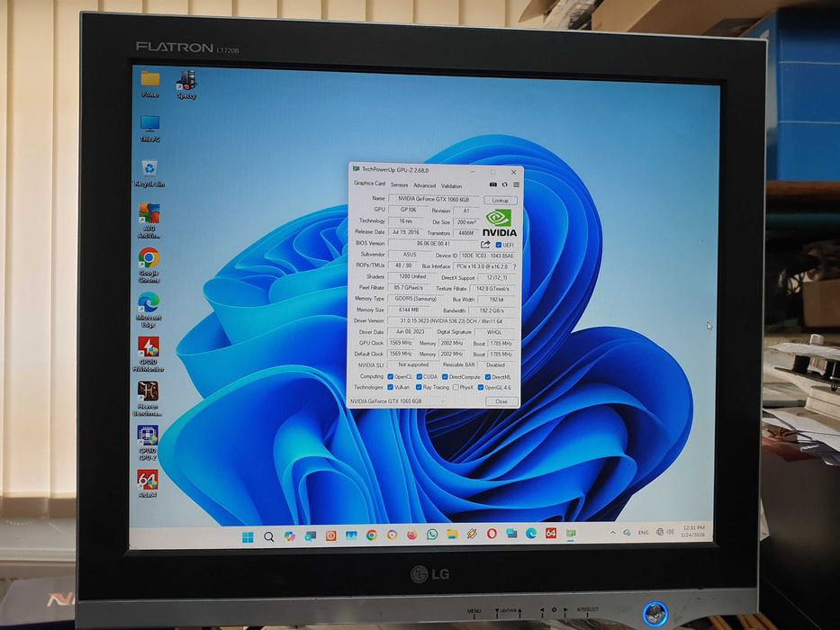Switch to the Validation tab

(452, 186)
